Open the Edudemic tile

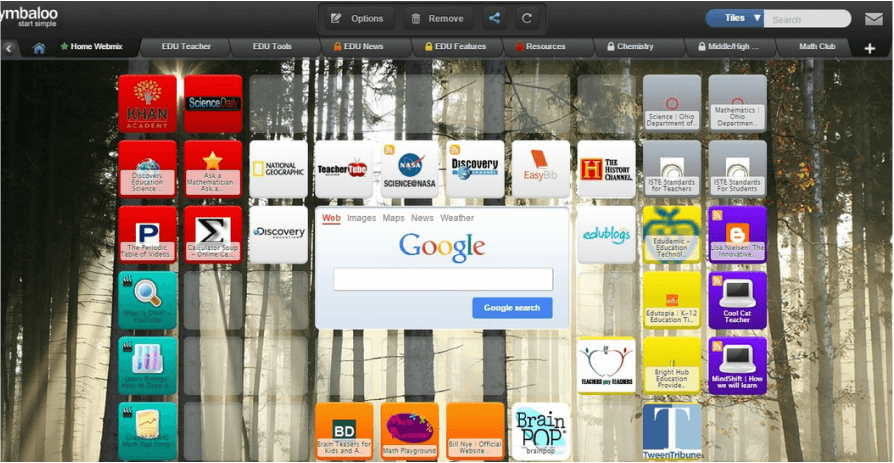(672, 235)
